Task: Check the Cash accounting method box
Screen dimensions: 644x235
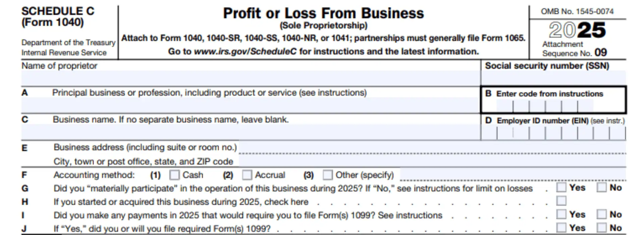Action: [x=174, y=175]
